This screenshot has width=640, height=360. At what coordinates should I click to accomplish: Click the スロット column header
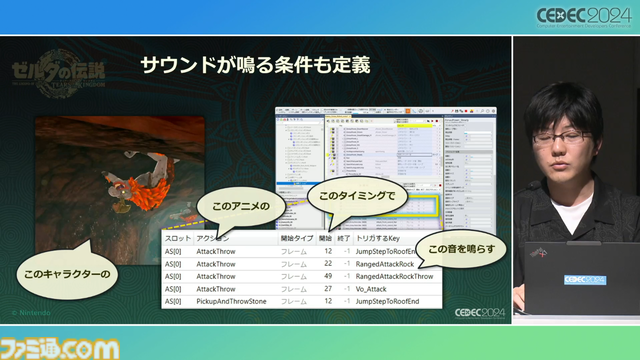coord(178,238)
